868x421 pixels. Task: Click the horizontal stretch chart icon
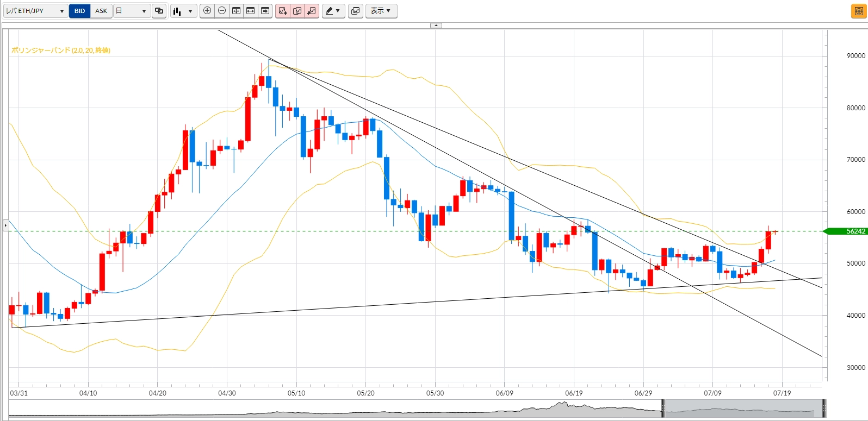[x=251, y=11]
